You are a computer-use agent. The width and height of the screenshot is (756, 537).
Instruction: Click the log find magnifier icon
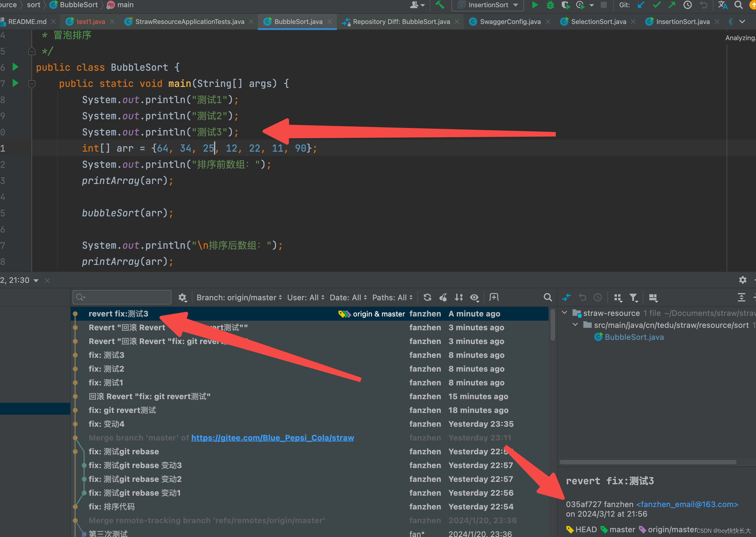[548, 297]
